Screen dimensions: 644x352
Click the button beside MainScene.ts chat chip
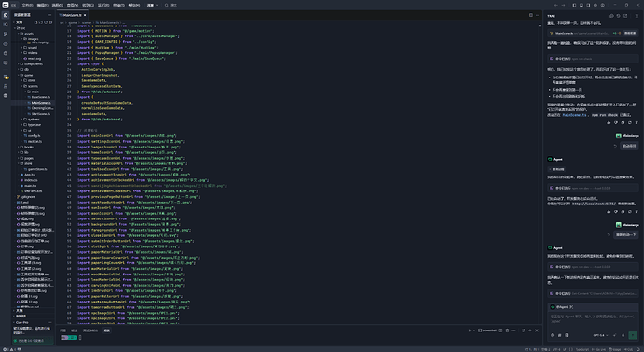click(630, 33)
